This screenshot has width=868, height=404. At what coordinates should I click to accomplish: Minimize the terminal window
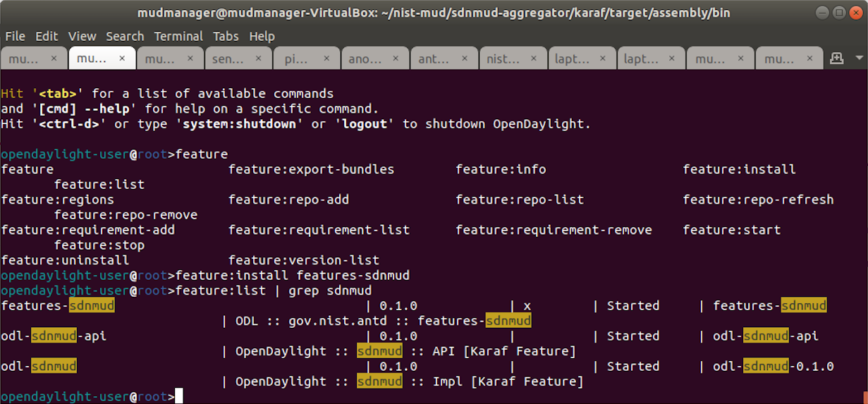point(824,13)
